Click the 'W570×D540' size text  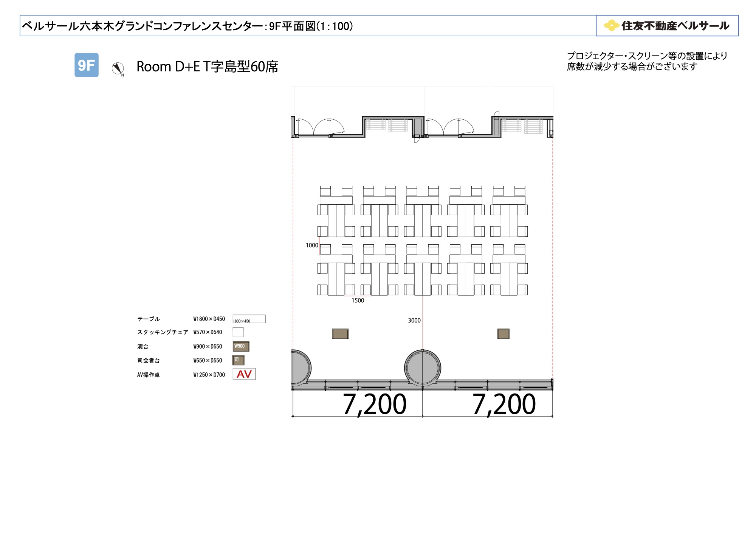tap(208, 332)
